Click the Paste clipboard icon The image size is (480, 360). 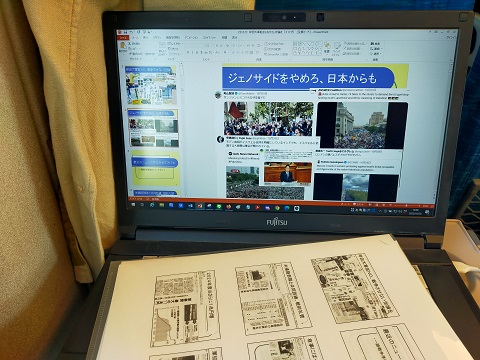pyautogui.click(x=123, y=47)
